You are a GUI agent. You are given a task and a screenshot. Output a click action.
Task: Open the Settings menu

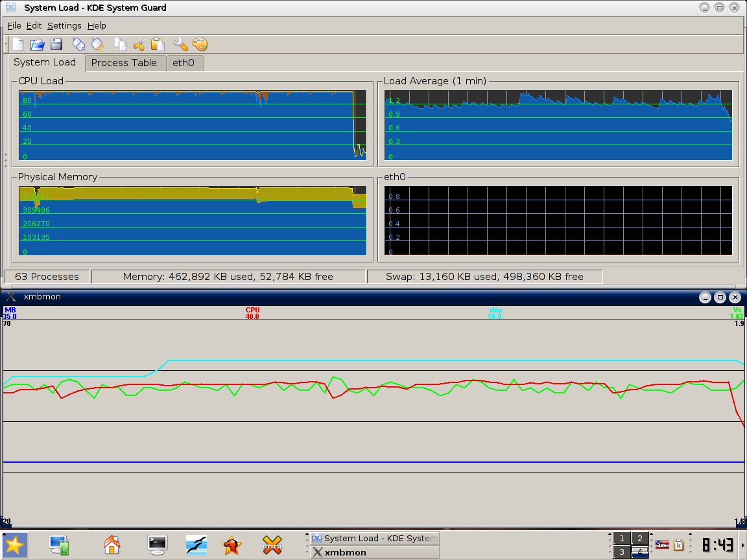point(64,25)
